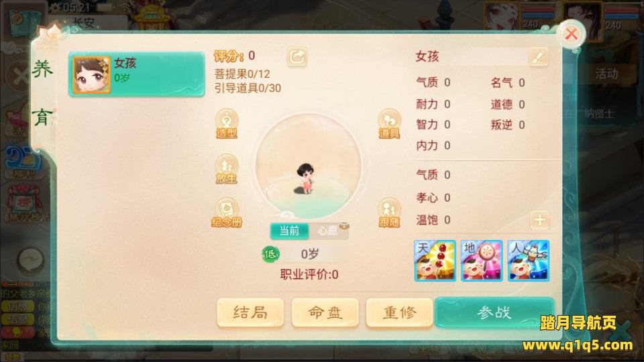The image size is (644, 362).
Task: Tap the 跟随 follow icon
Action: pyautogui.click(x=389, y=213)
